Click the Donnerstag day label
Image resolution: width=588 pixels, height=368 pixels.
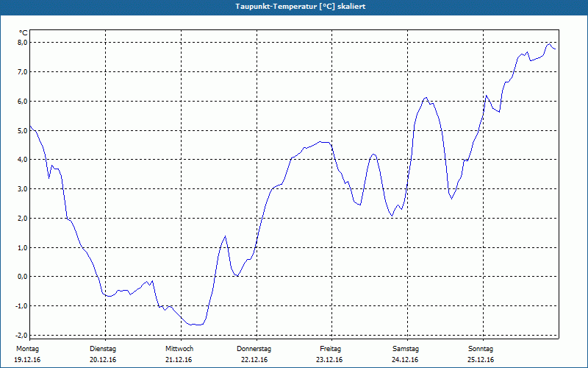254,349
